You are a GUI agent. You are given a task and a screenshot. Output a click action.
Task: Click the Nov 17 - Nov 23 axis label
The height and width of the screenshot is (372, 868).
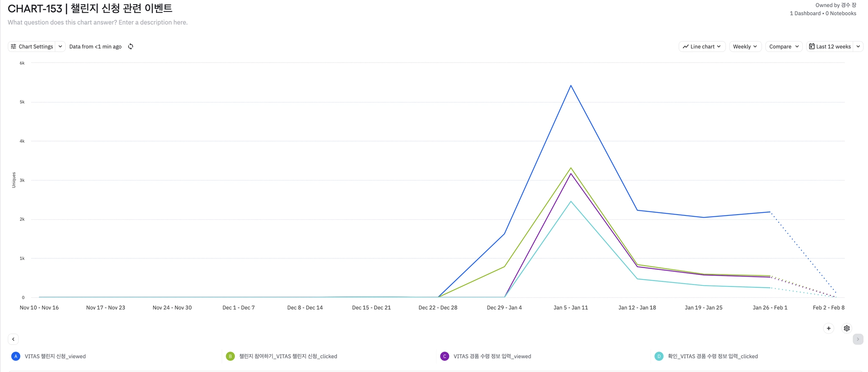[106, 308]
